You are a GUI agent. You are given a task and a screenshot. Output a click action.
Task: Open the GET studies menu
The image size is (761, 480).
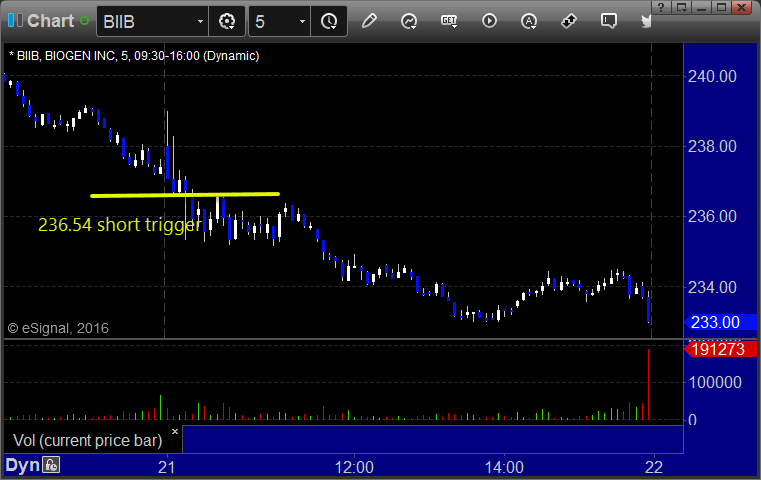449,21
